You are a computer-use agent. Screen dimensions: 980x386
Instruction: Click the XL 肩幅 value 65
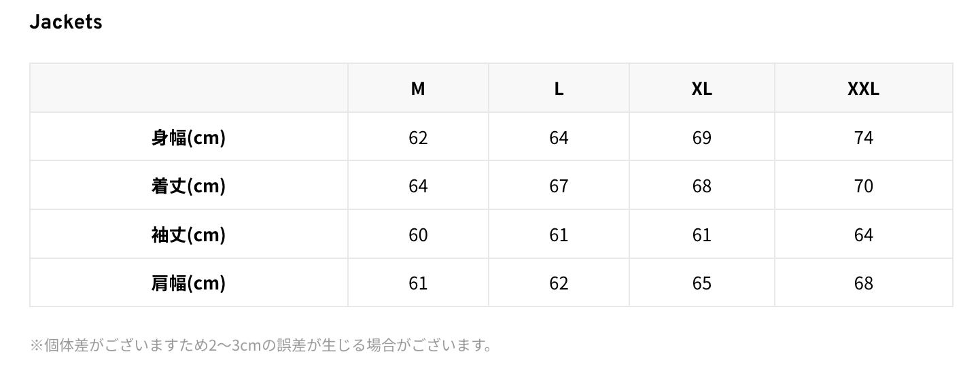click(x=701, y=283)
